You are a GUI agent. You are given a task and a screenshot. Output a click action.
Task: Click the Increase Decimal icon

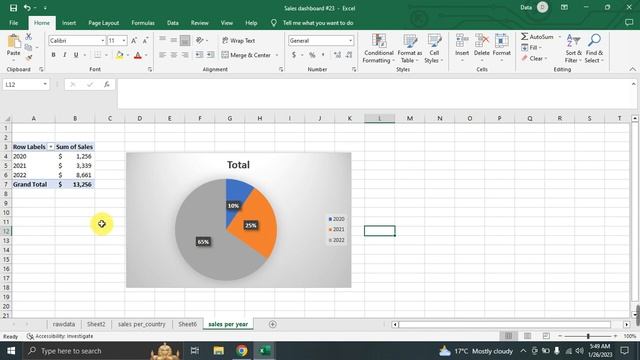(337, 55)
